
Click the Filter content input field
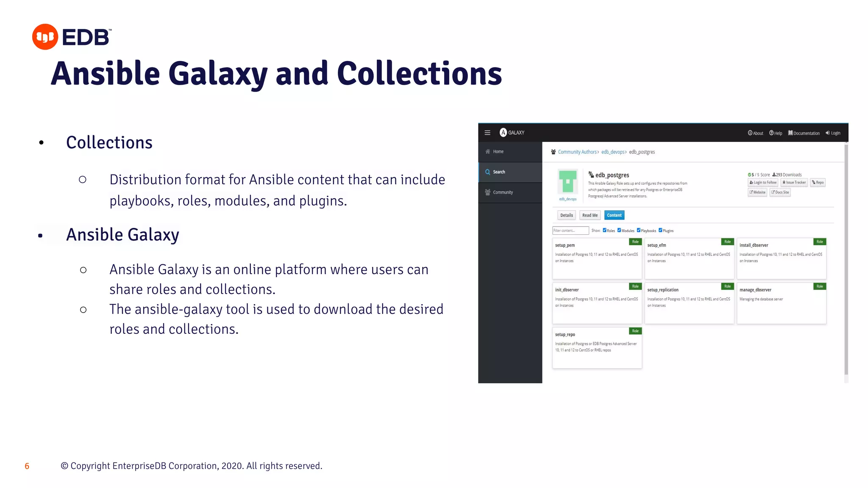570,230
